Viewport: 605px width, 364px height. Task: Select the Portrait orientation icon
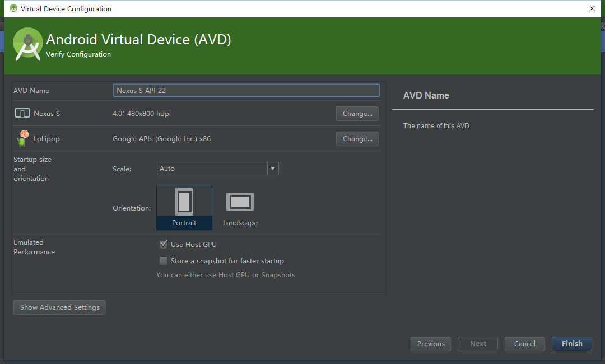tap(184, 202)
